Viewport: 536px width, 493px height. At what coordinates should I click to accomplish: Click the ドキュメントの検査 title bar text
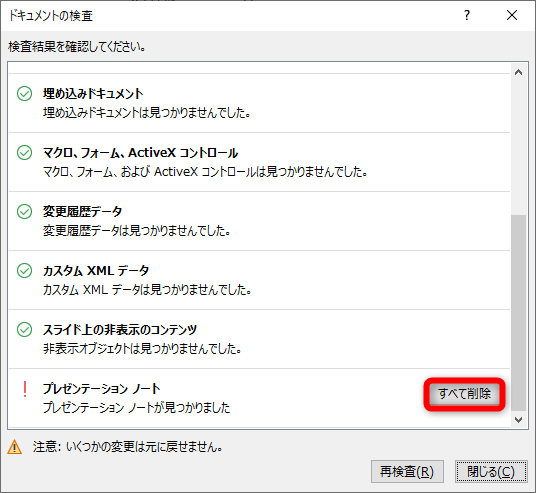[x=51, y=16]
